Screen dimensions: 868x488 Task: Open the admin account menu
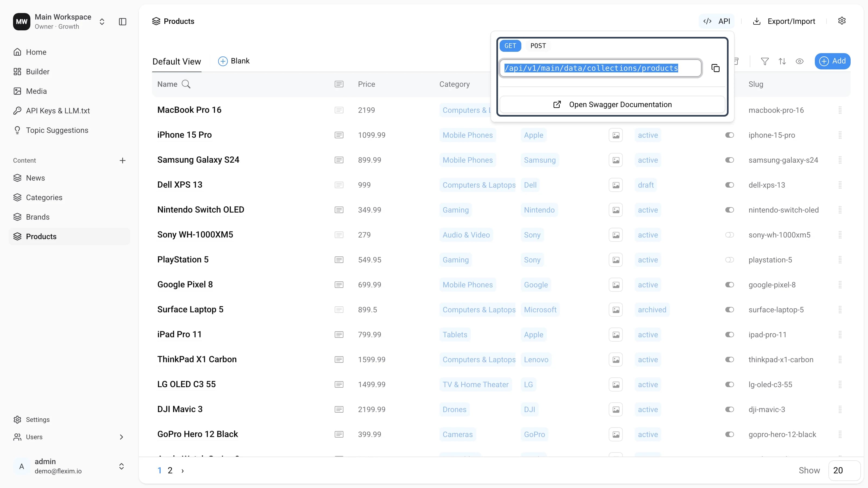point(69,466)
